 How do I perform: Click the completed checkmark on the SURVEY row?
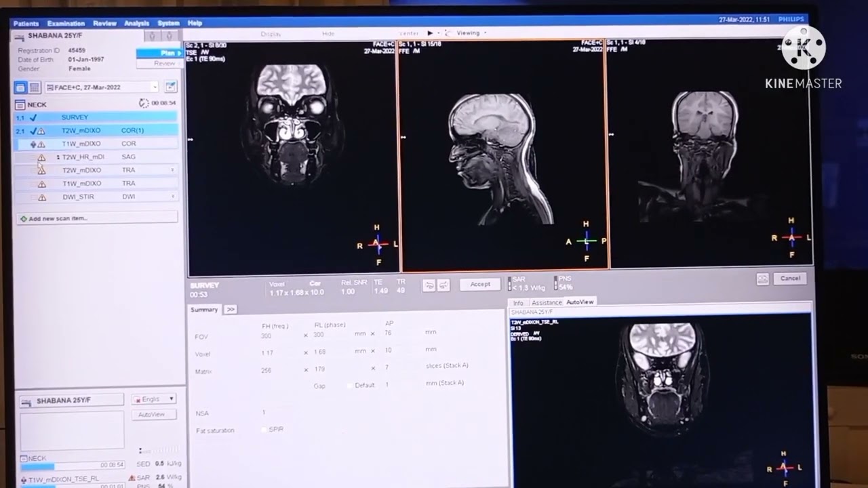point(33,117)
